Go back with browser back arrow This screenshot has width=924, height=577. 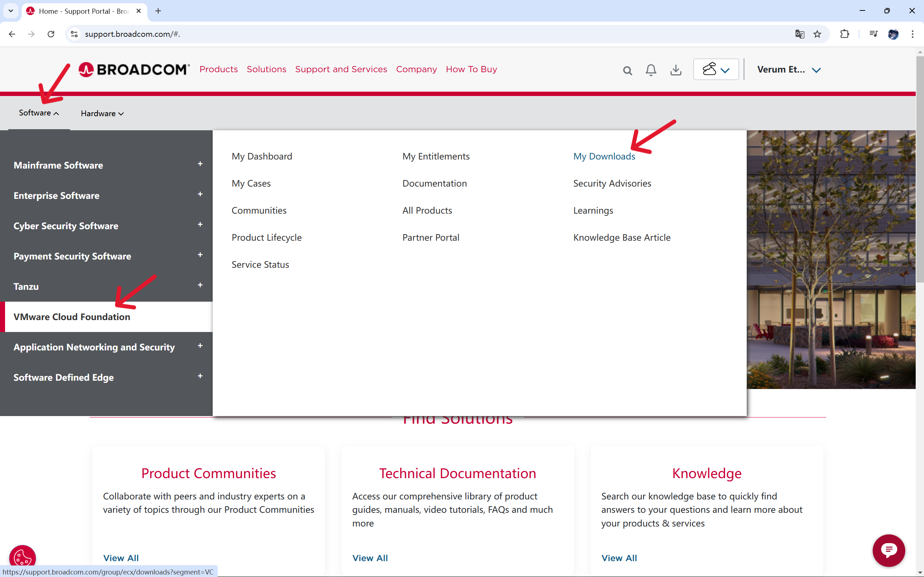(12, 34)
